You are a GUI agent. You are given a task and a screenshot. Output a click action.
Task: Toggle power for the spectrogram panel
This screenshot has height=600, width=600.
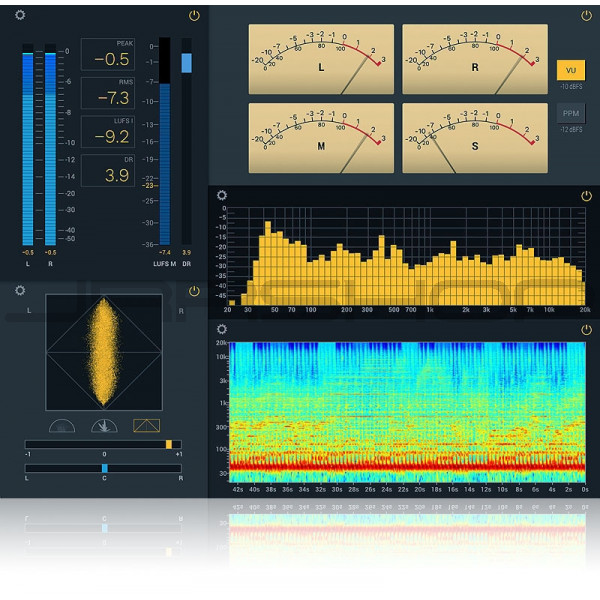point(586,328)
